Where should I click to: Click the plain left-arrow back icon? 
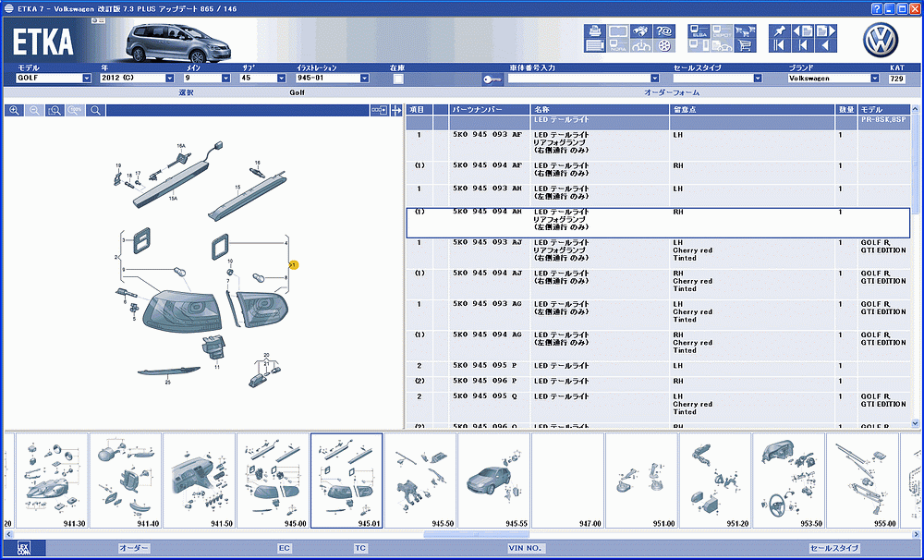coord(825,45)
